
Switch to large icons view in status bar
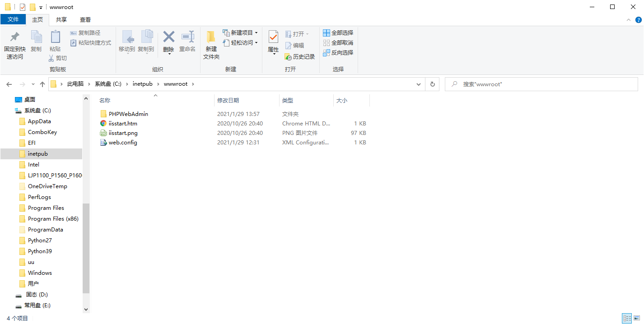point(637,319)
